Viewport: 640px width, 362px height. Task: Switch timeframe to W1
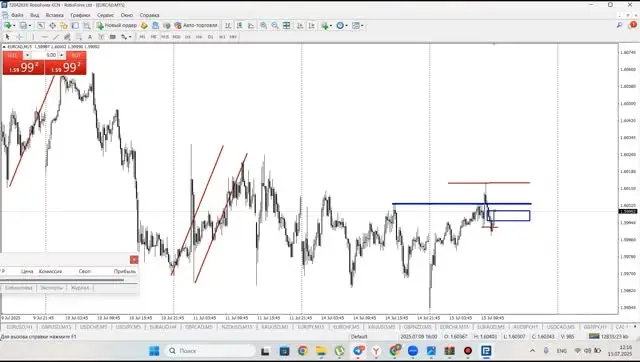[222, 37]
